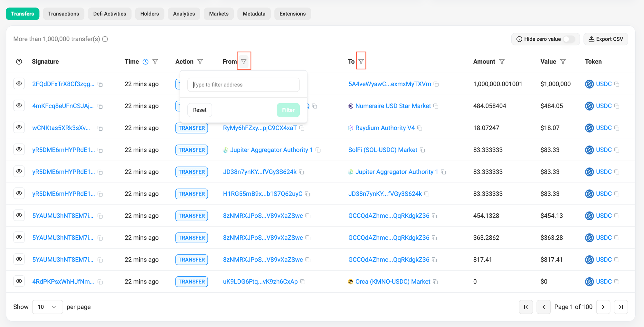The height and width of the screenshot is (327, 644).
Task: Go to the next page of results
Action: click(603, 307)
